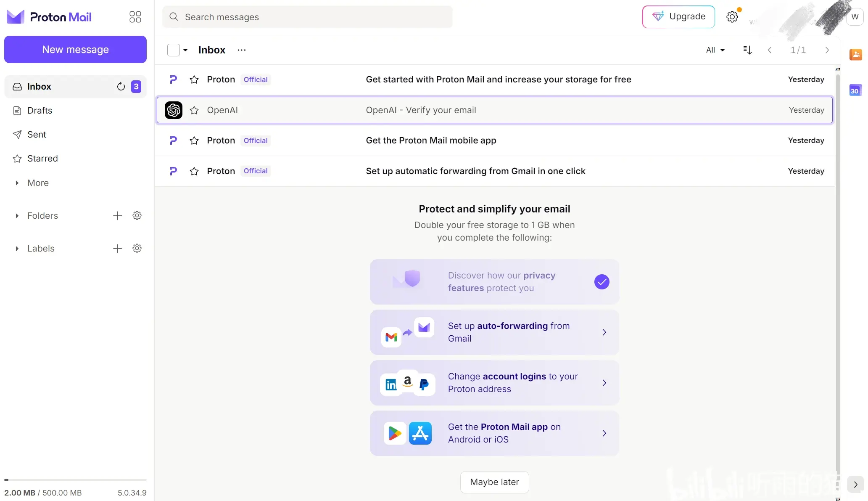
Task: Add a new label with plus icon
Action: pos(117,249)
